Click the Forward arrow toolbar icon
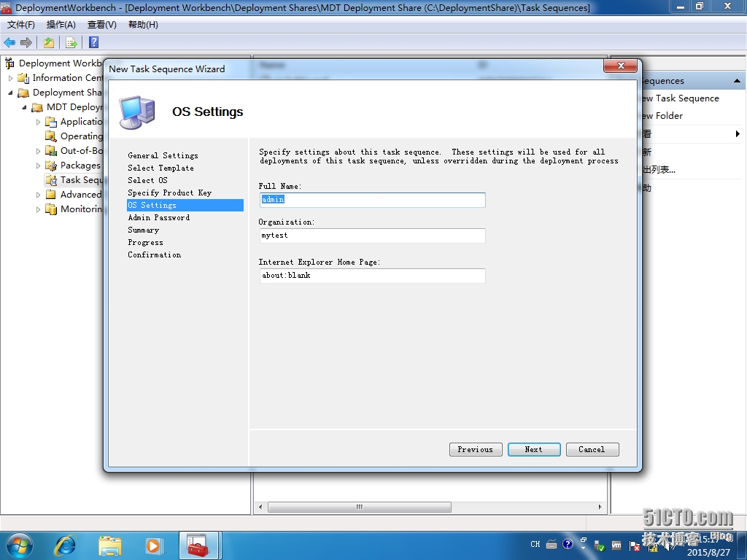This screenshot has width=747, height=560. coord(26,42)
